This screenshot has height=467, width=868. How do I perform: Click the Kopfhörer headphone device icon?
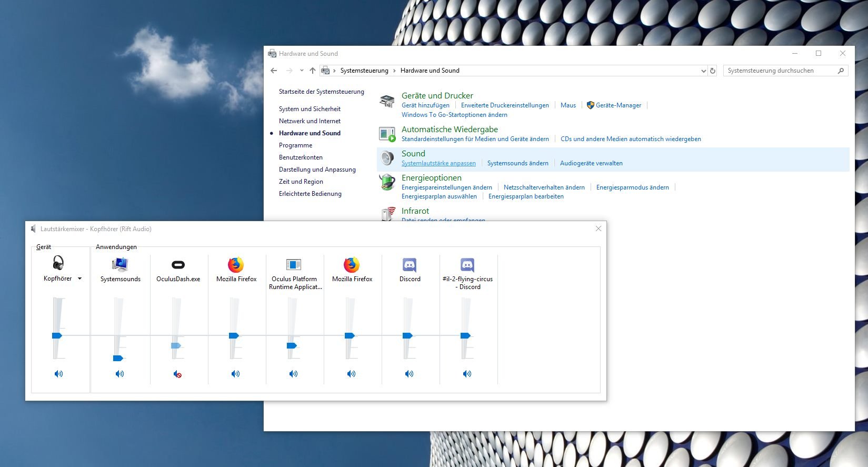click(58, 263)
